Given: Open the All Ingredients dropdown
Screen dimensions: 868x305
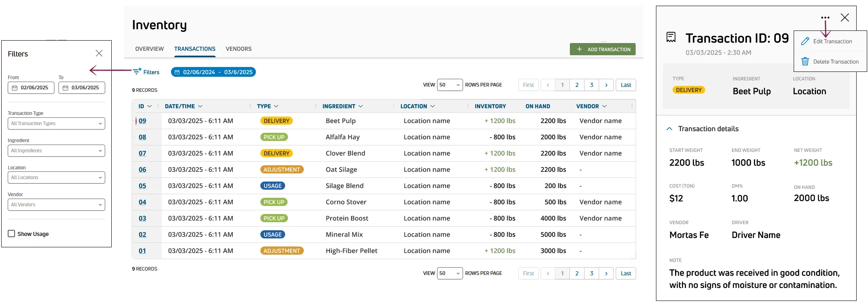Looking at the screenshot, I should [x=56, y=151].
